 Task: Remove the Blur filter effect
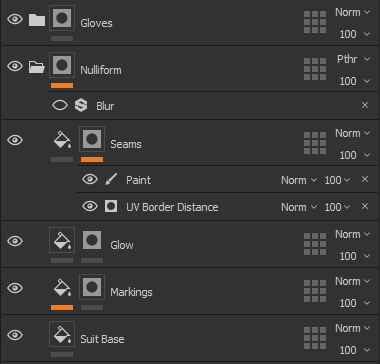[365, 105]
